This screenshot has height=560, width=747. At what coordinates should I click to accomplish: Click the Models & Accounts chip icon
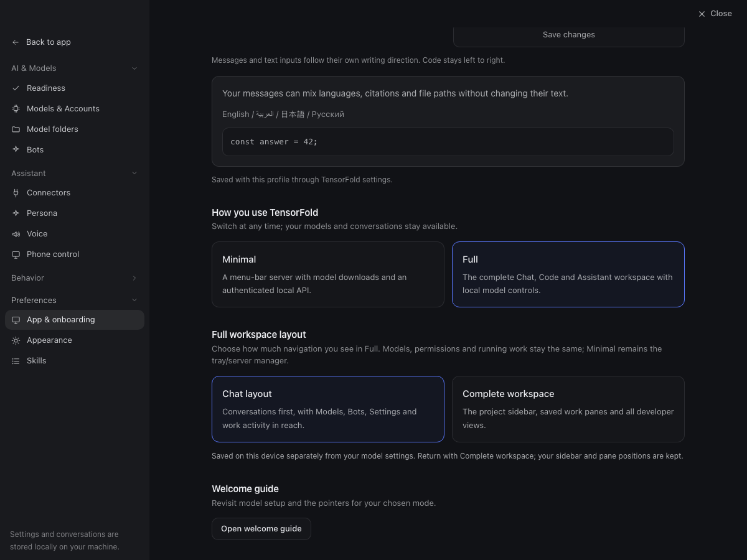pos(16,109)
